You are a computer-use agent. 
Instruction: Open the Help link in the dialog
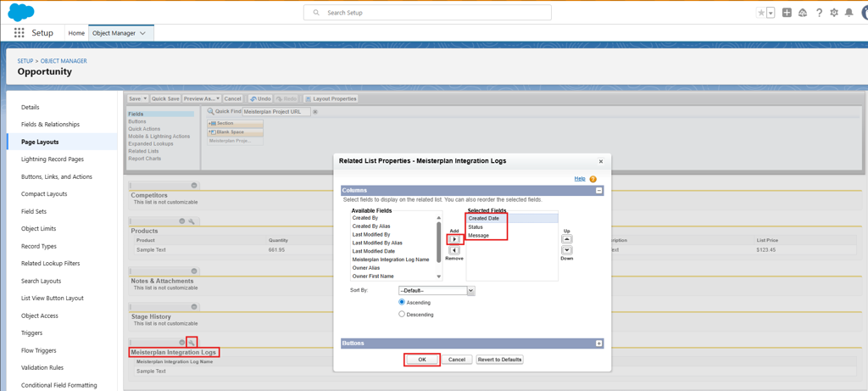[580, 178]
